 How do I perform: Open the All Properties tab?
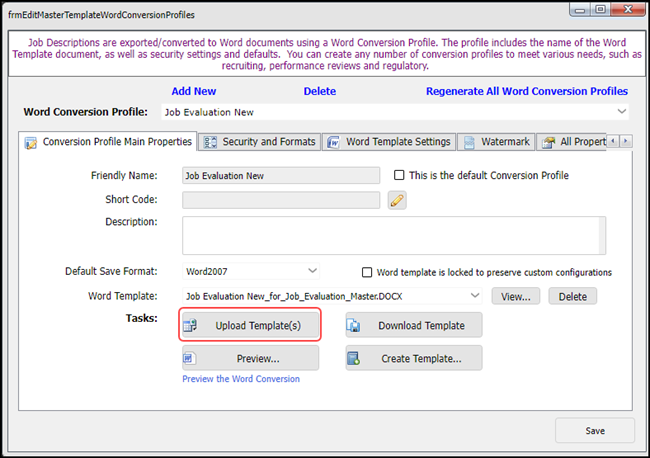572,142
